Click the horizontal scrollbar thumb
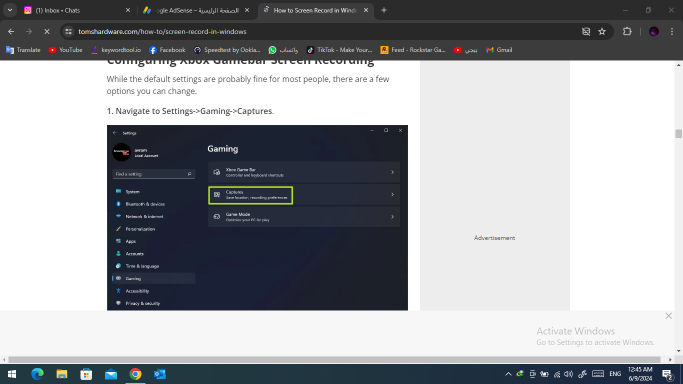The image size is (683, 384). coord(335,360)
